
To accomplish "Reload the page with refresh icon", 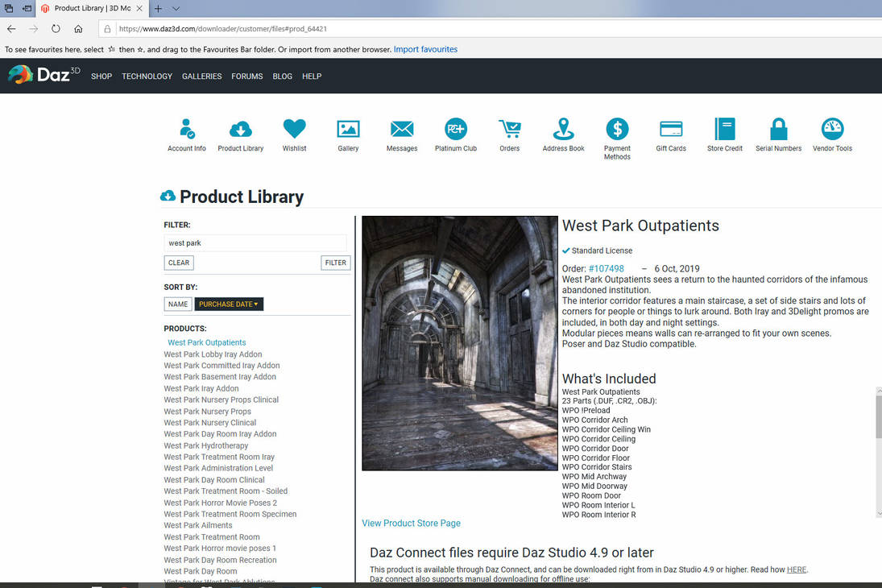I will click(56, 29).
